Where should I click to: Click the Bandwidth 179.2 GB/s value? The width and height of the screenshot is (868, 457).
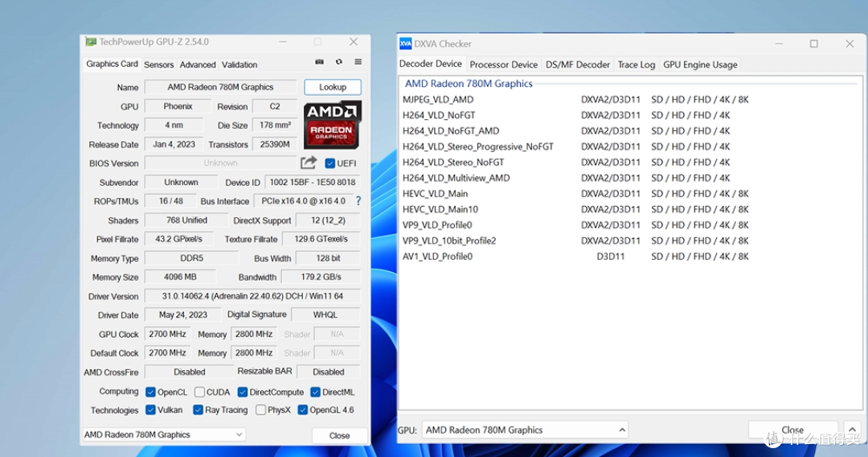pos(321,277)
